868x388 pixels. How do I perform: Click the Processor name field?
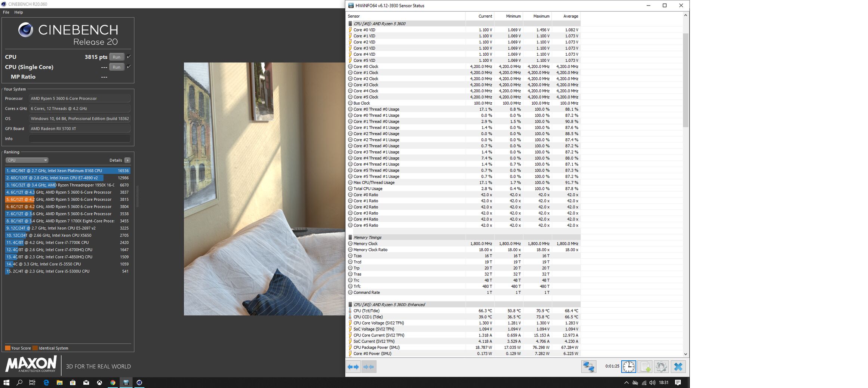coord(80,99)
